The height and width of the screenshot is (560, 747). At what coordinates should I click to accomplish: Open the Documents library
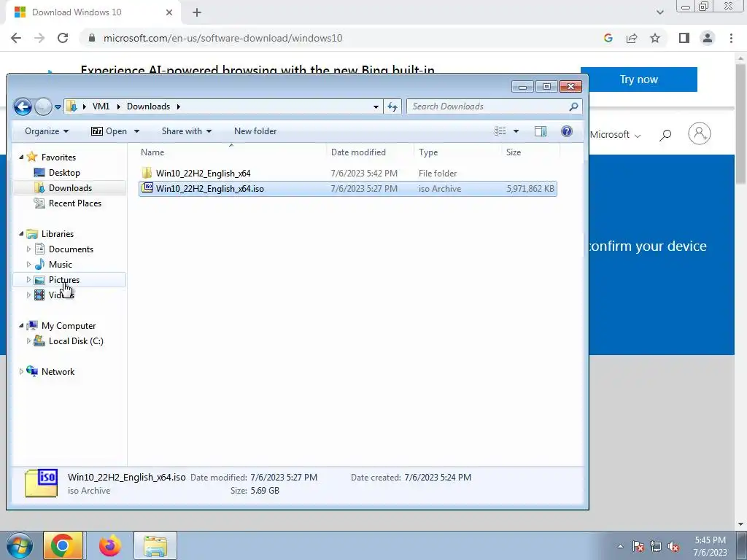[x=71, y=249]
